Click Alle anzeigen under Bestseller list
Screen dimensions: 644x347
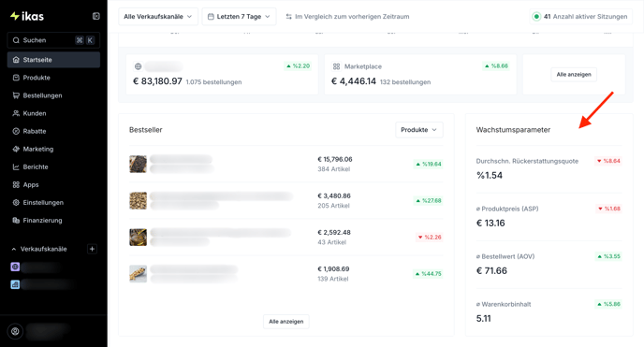[x=286, y=322]
